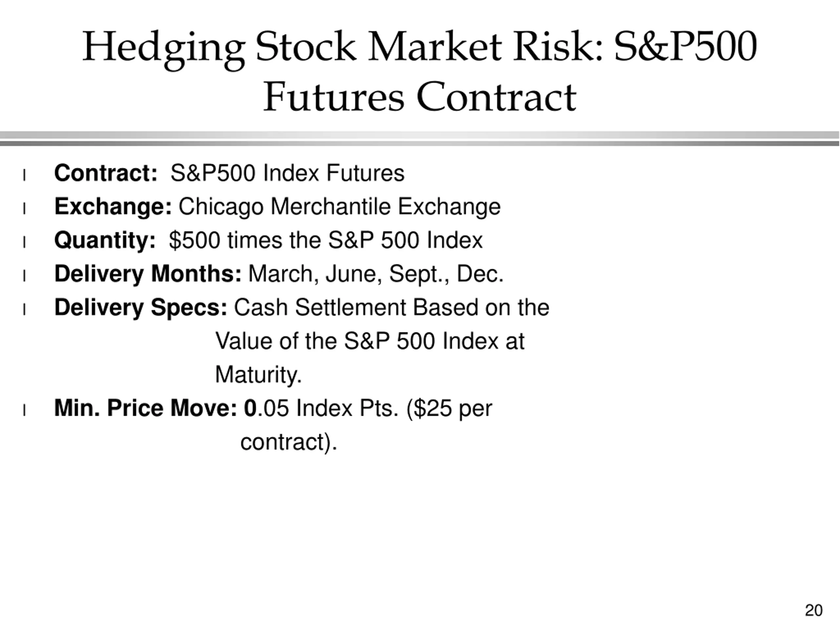Select 'Chicago Merchantile Exchange' text
Screen dimensions: 840x630
(340, 207)
